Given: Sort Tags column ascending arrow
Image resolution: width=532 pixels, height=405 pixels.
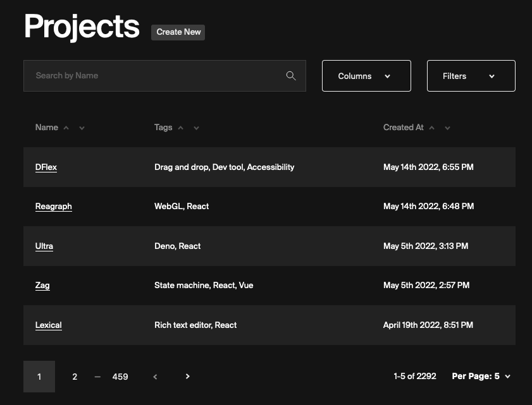Looking at the screenshot, I should point(180,128).
